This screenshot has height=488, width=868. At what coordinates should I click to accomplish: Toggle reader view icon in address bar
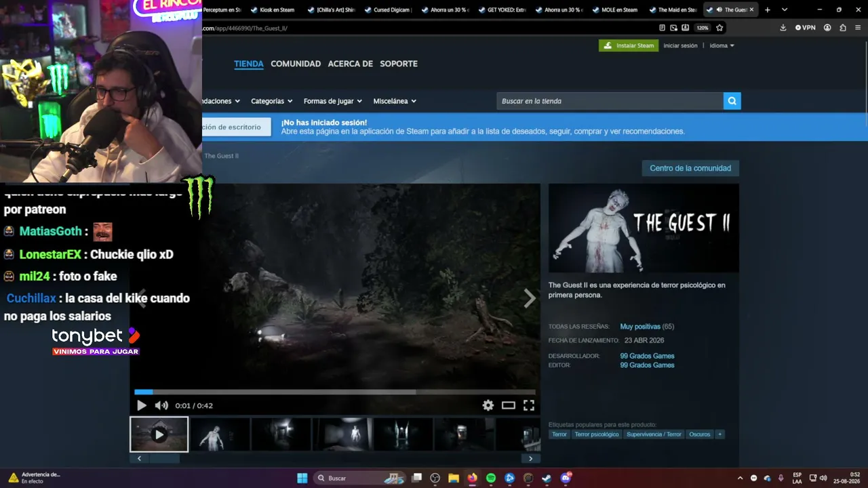click(x=663, y=28)
